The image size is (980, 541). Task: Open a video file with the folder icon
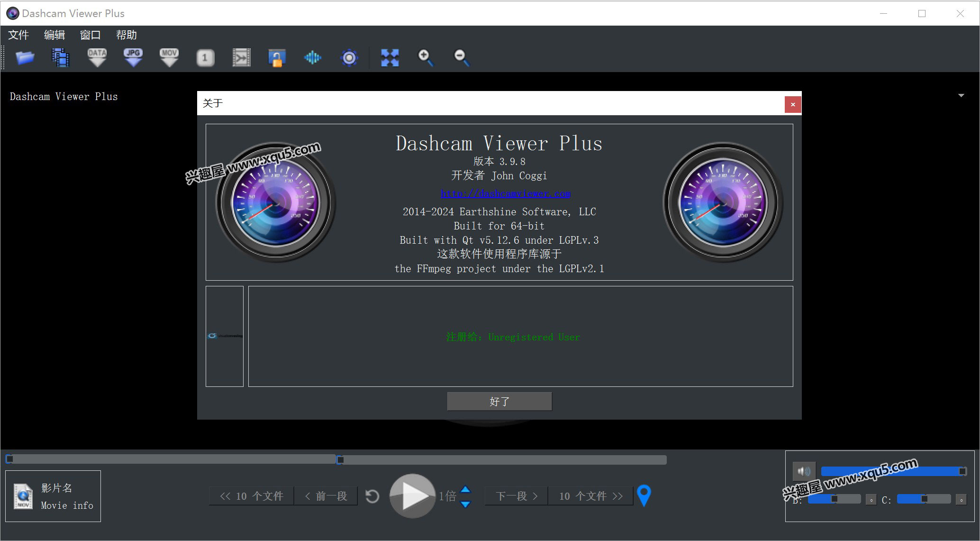pyautogui.click(x=25, y=58)
